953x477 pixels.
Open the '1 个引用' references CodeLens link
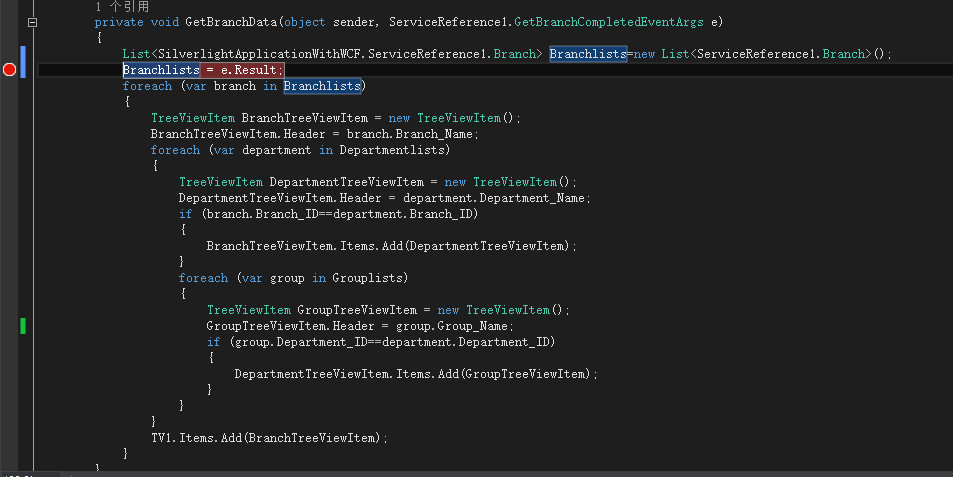(122, 7)
